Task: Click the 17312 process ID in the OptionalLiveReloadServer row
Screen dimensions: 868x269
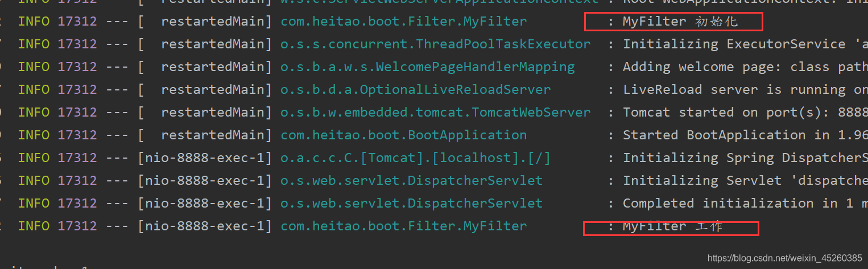Action: [x=77, y=90]
